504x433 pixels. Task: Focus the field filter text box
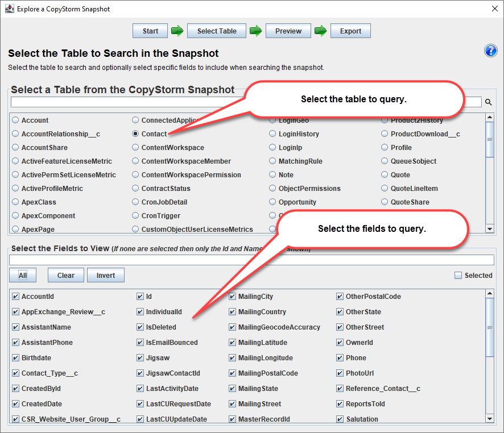251,260
